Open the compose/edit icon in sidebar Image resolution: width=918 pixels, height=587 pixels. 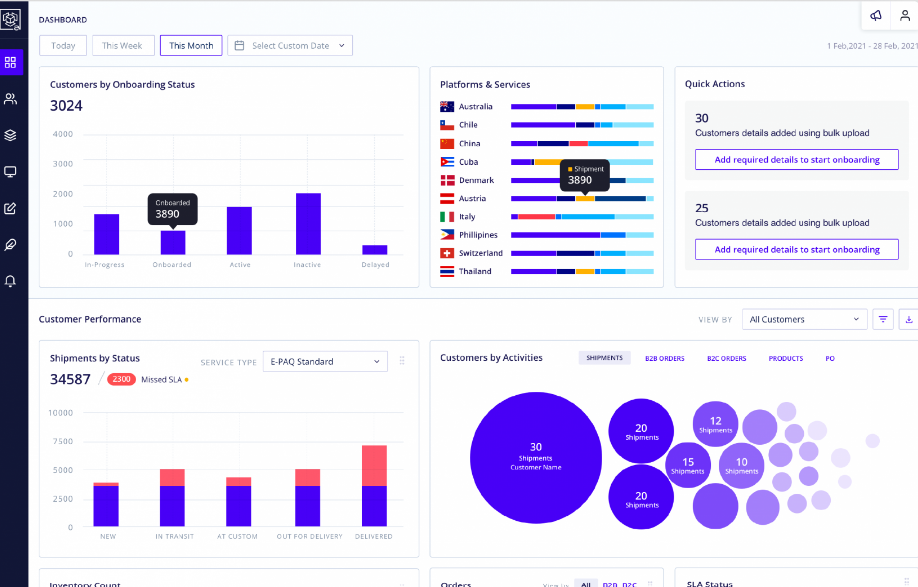[11, 207]
